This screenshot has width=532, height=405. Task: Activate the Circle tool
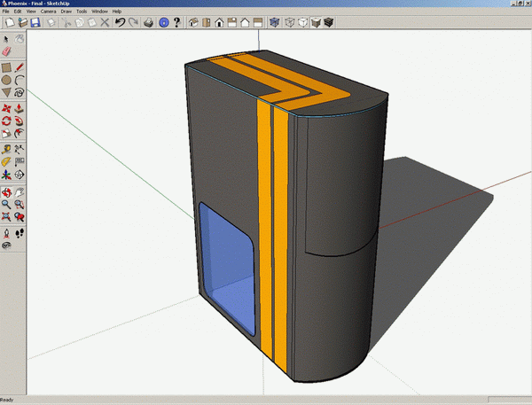point(6,80)
